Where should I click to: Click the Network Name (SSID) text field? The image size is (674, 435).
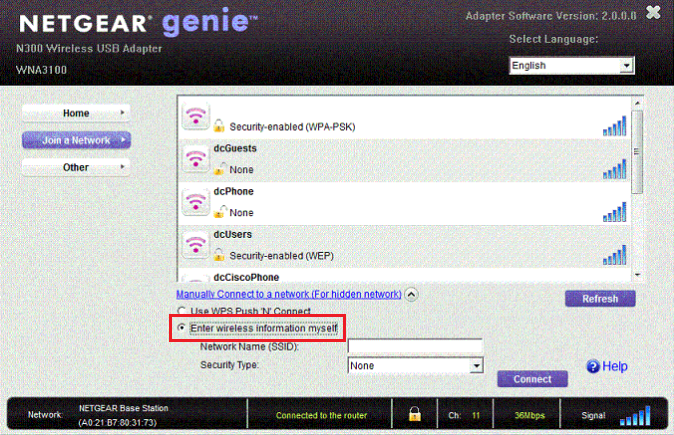tap(415, 346)
